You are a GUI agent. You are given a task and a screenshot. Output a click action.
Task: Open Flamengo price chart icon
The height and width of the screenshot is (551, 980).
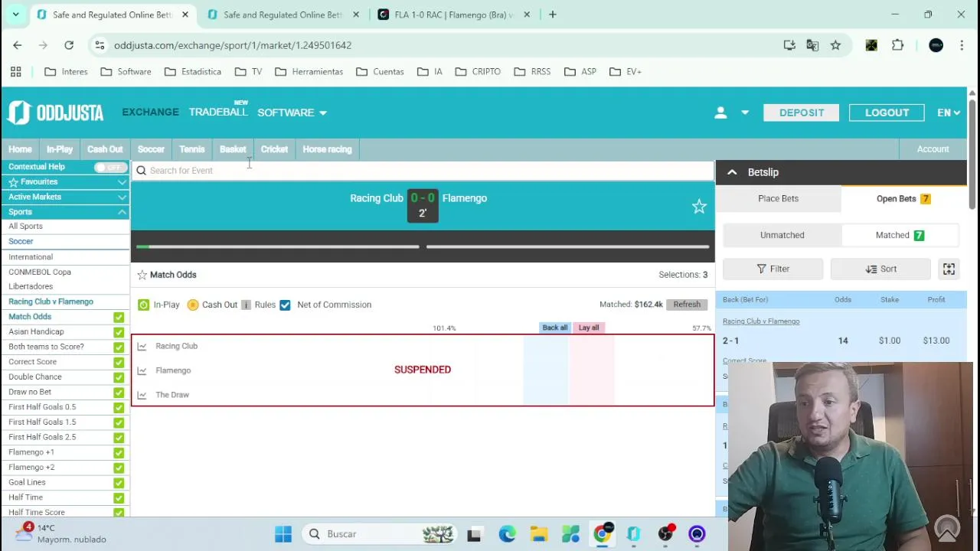pyautogui.click(x=142, y=370)
